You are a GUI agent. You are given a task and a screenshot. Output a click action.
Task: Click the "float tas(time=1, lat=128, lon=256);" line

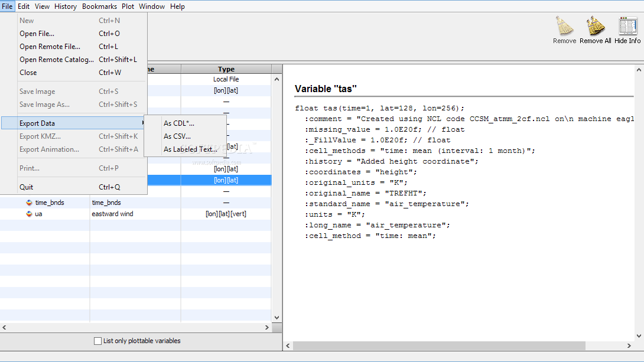379,108
